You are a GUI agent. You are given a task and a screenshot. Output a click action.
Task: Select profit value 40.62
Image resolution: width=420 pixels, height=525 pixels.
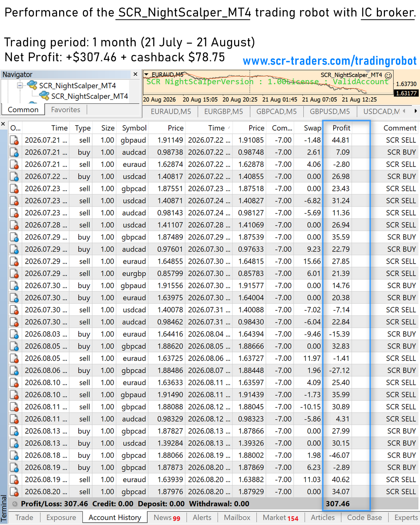click(x=341, y=479)
